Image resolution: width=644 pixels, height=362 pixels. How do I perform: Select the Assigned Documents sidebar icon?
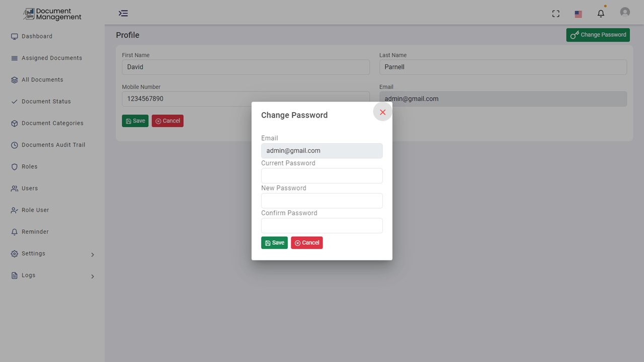coord(15,58)
